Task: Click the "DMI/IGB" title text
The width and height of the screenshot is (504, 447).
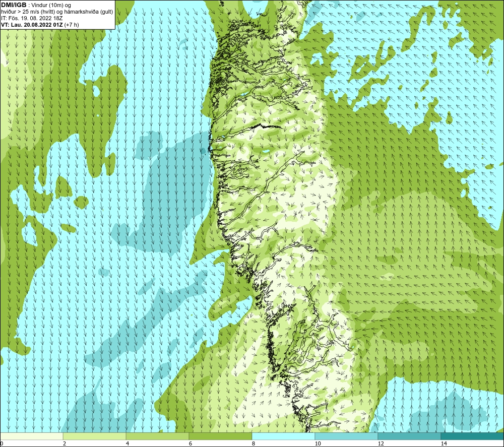Action: click(14, 5)
